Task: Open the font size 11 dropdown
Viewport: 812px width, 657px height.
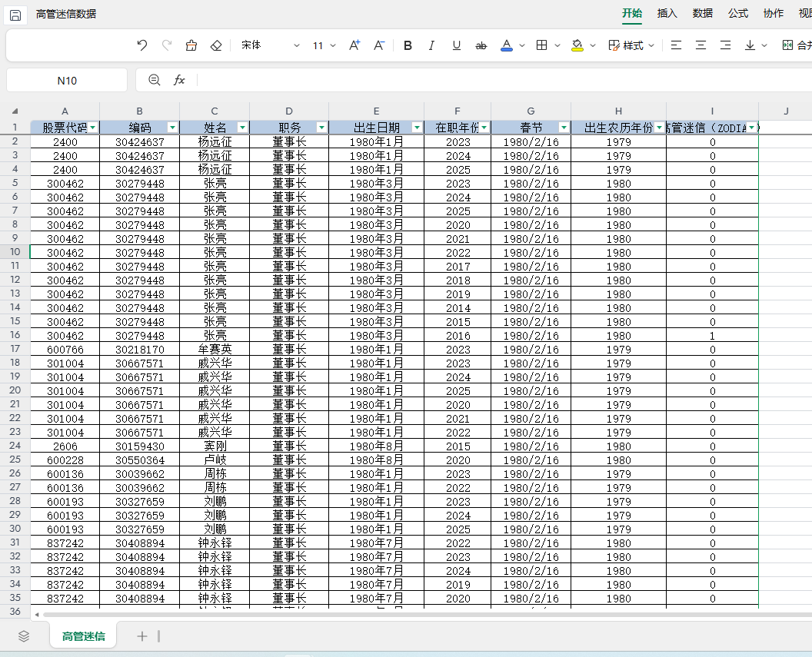Action: click(324, 45)
